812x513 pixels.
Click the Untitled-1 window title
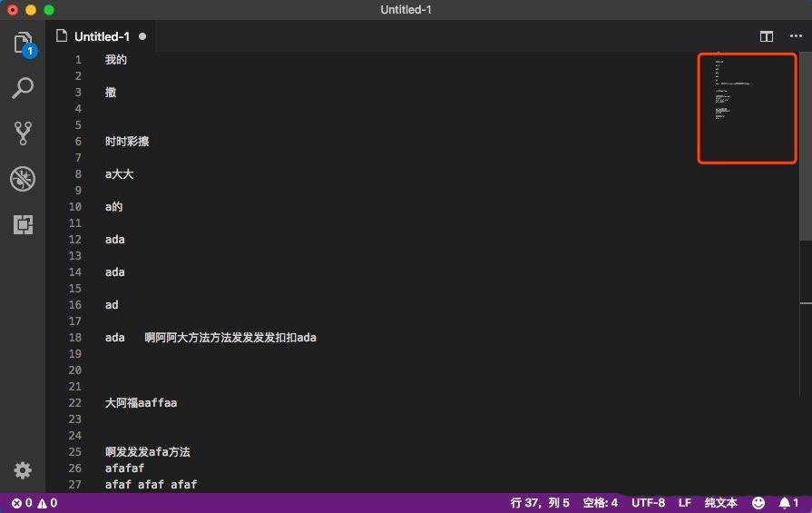click(x=406, y=10)
